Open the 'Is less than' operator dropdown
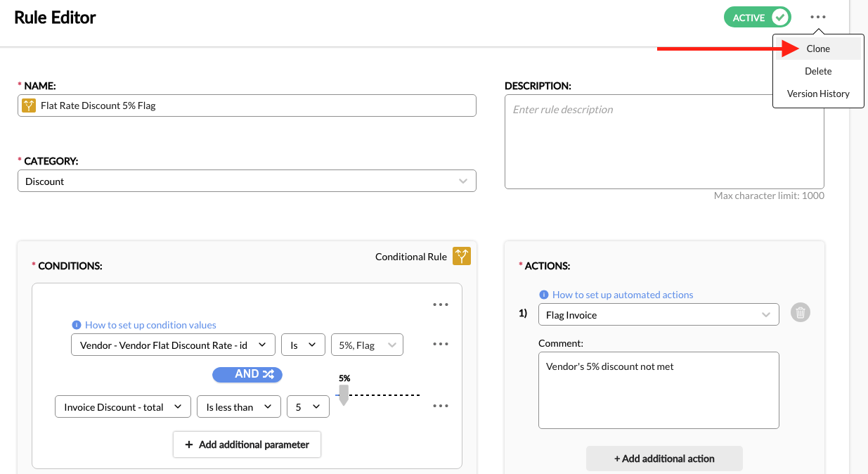Image resolution: width=868 pixels, height=474 pixels. click(238, 406)
